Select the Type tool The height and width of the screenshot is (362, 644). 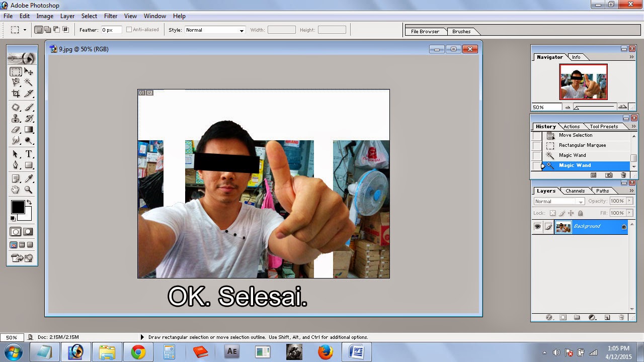pos(29,154)
